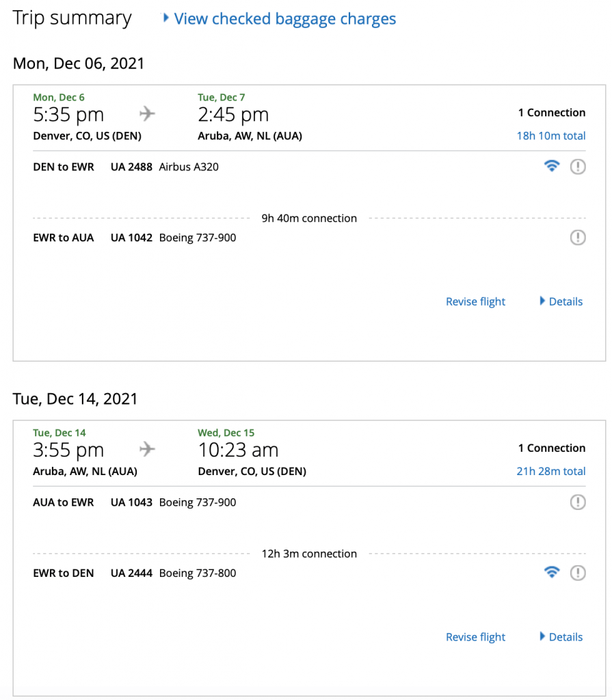612x700 pixels.
Task: Click the alert icon on EWR to AUA segment
Action: pos(578,237)
